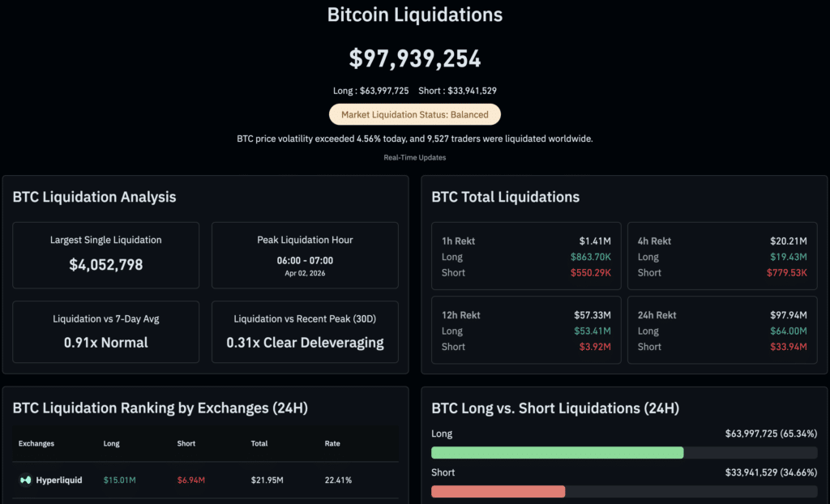Click the 1h Rekt statistic panel

click(x=526, y=256)
